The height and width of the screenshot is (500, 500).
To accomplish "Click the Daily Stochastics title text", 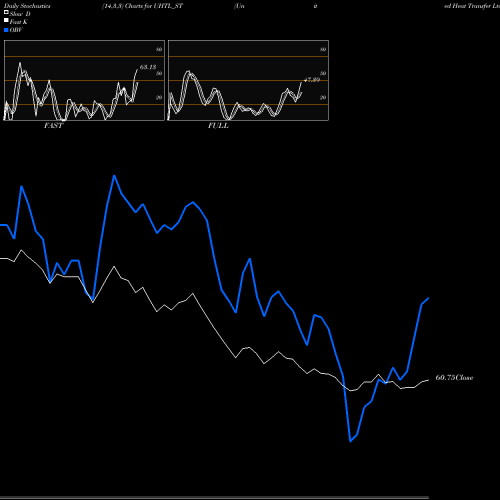I will point(27,6).
